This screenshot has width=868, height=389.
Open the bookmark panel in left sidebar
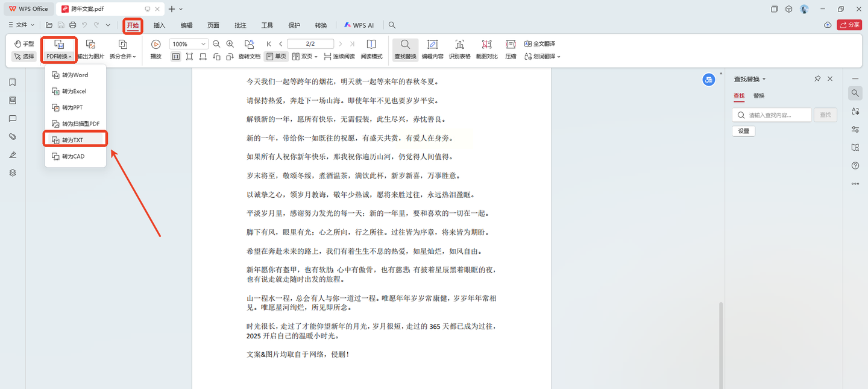[13, 83]
